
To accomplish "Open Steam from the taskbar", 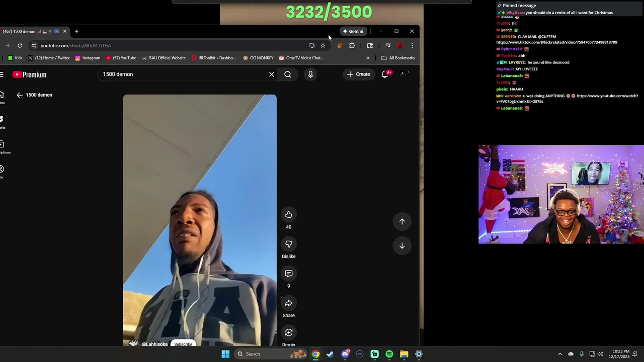I will pos(330,354).
